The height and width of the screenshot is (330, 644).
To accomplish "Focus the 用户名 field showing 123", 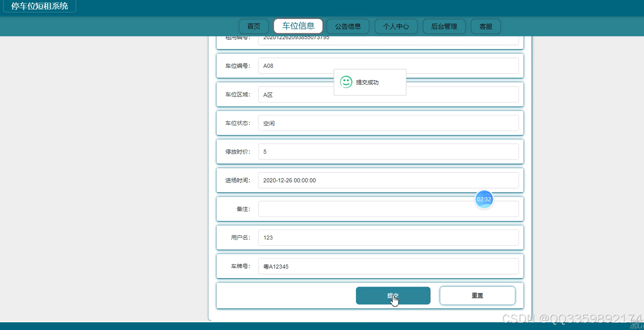I will click(388, 238).
